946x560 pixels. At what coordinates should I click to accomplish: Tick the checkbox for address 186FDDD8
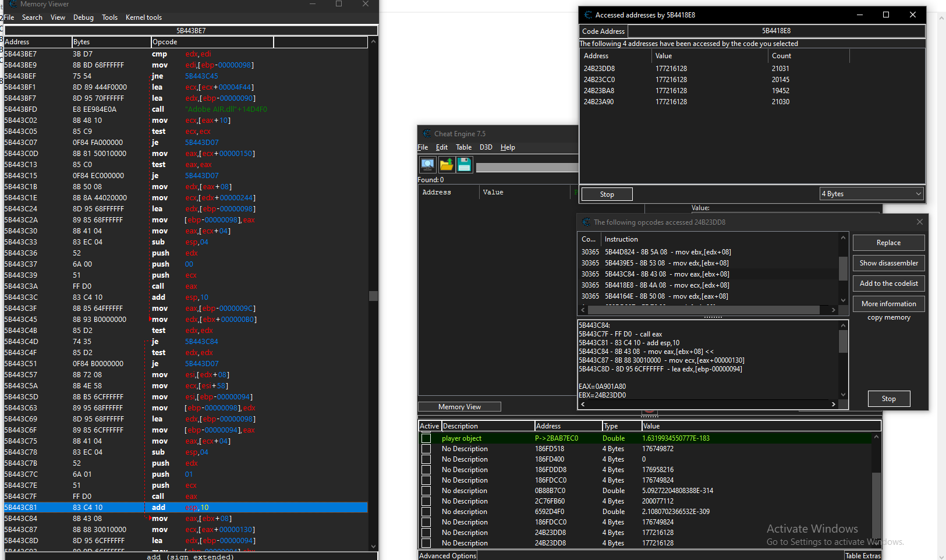coord(426,470)
